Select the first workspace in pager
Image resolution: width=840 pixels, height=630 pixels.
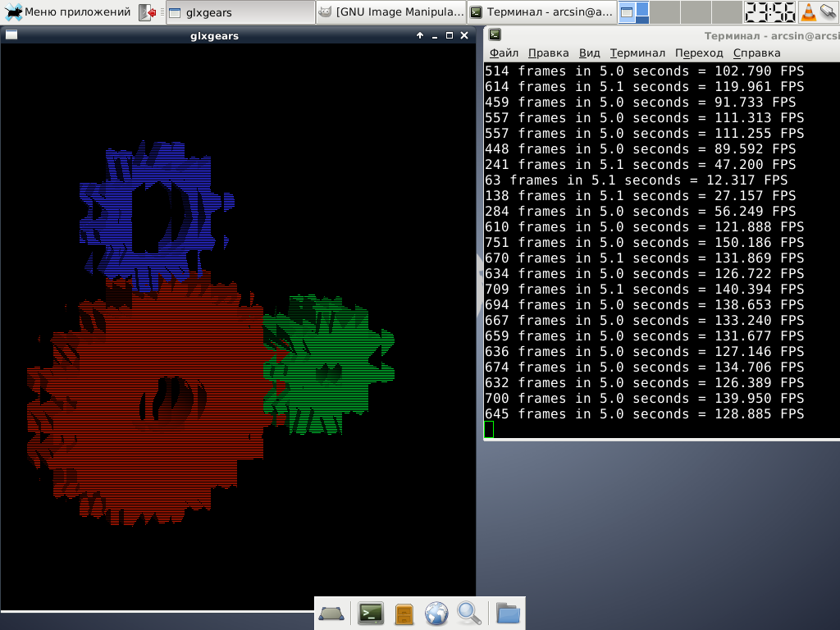pos(634,12)
